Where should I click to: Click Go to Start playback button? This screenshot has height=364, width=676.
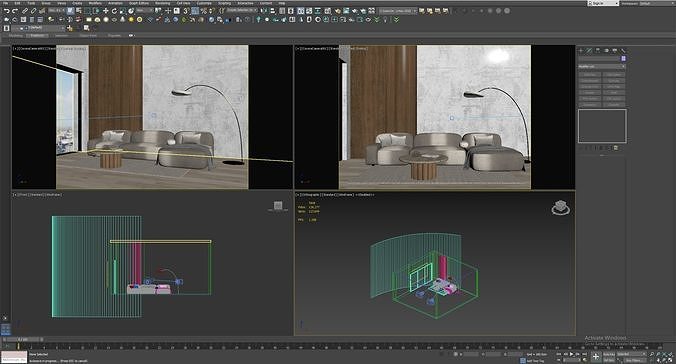coord(559,354)
